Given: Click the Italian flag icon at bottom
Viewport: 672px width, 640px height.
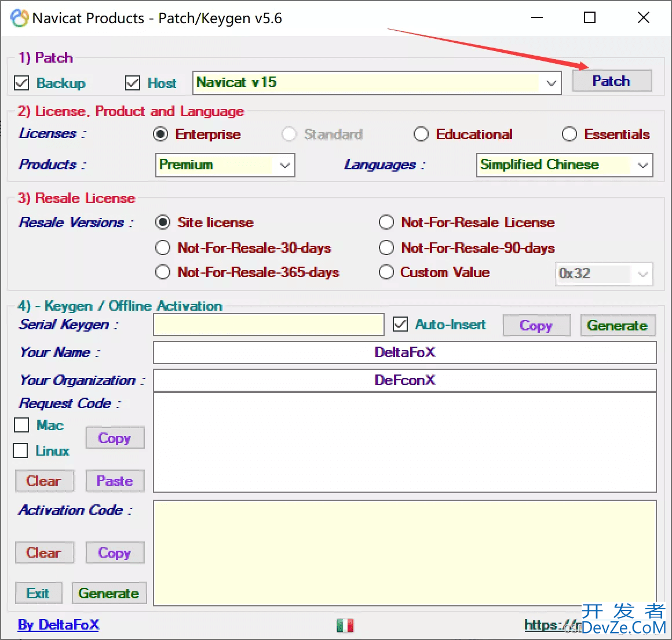Looking at the screenshot, I should pyautogui.click(x=345, y=626).
